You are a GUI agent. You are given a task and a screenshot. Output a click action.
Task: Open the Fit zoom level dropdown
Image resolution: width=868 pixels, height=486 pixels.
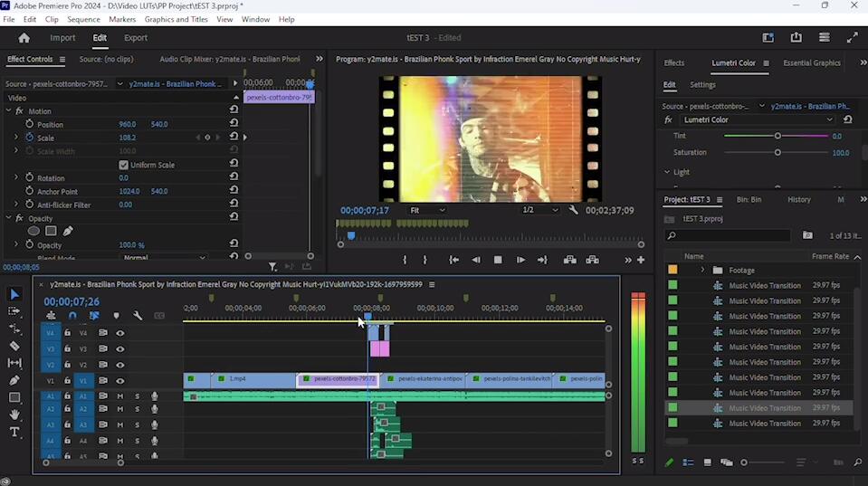coord(427,210)
